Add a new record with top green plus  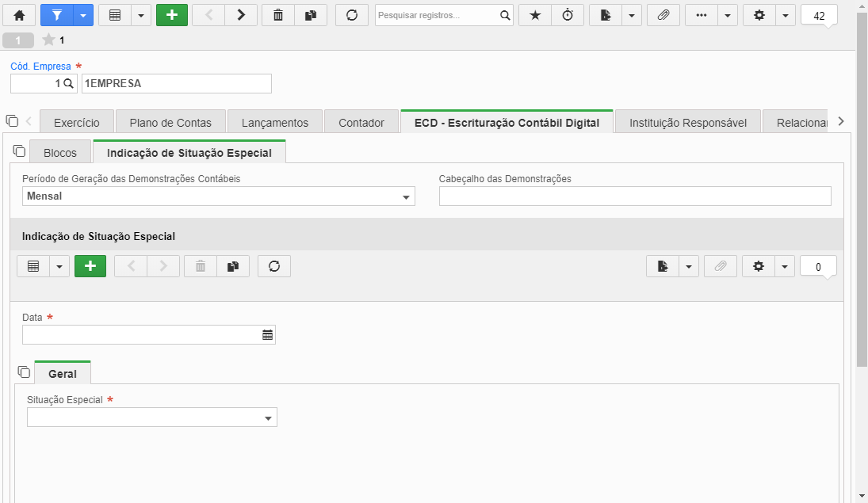click(172, 16)
